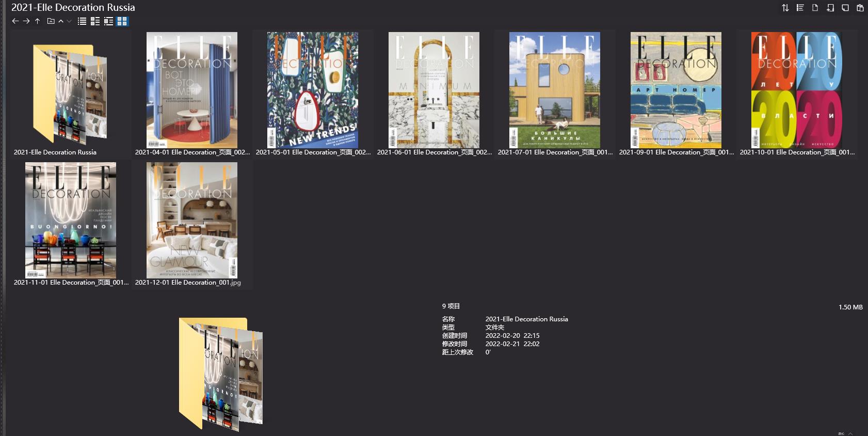Select the large thumbnails grid view
The width and height of the screenshot is (868, 436).
(x=122, y=21)
